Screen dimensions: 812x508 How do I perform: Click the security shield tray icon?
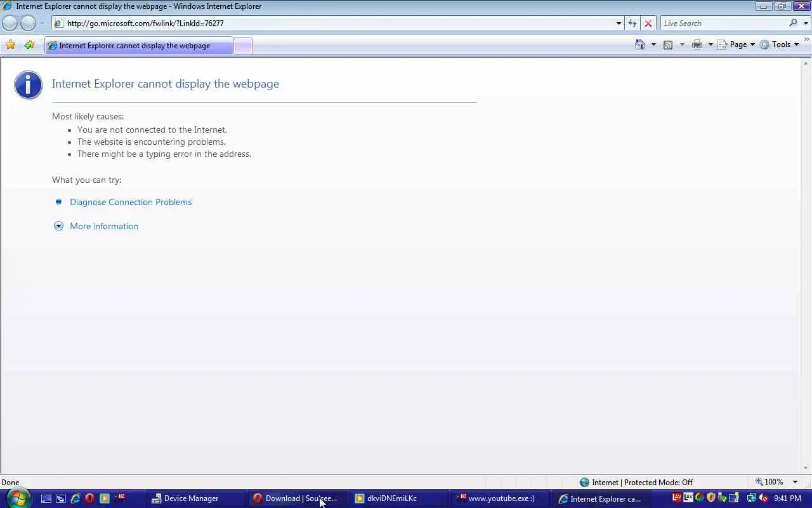click(x=711, y=498)
